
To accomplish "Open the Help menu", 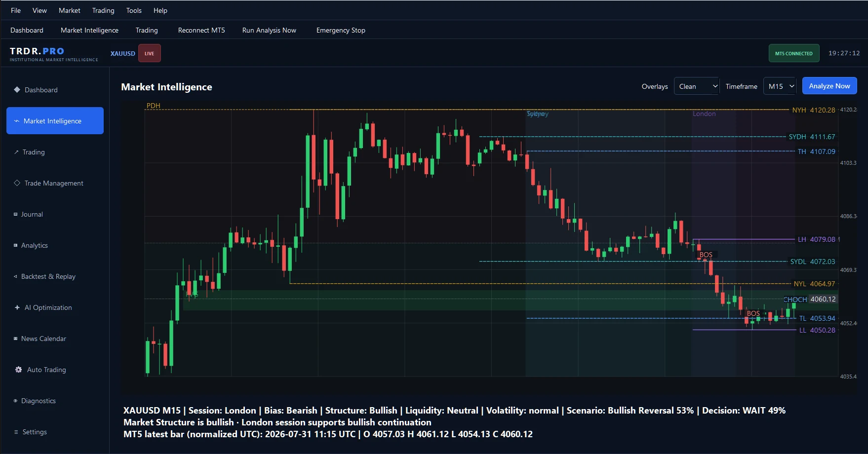I will (x=160, y=10).
